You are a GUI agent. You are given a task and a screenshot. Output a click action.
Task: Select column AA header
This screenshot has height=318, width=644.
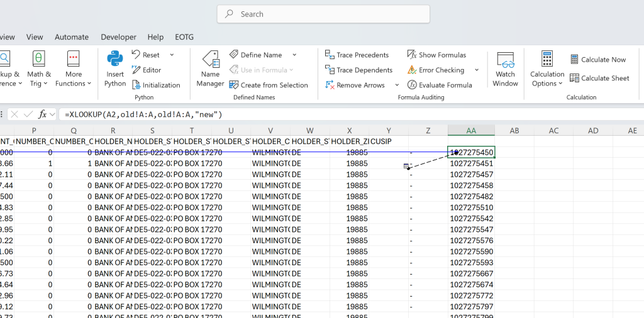(471, 131)
